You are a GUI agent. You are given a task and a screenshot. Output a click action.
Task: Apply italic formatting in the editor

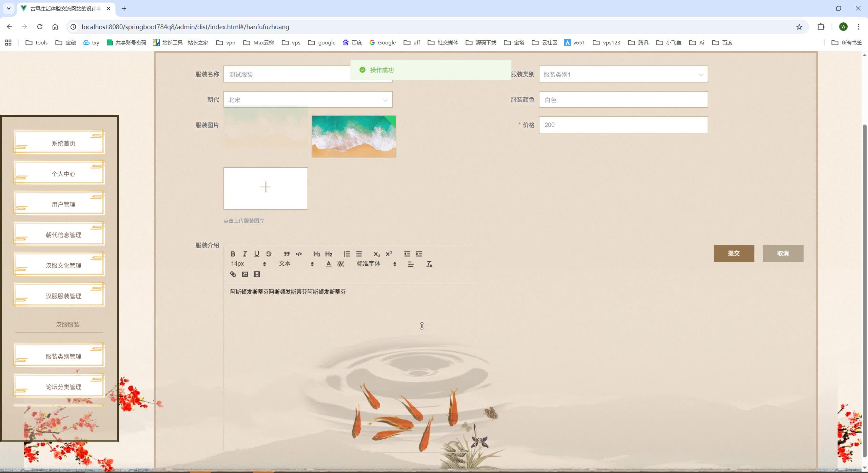(244, 254)
